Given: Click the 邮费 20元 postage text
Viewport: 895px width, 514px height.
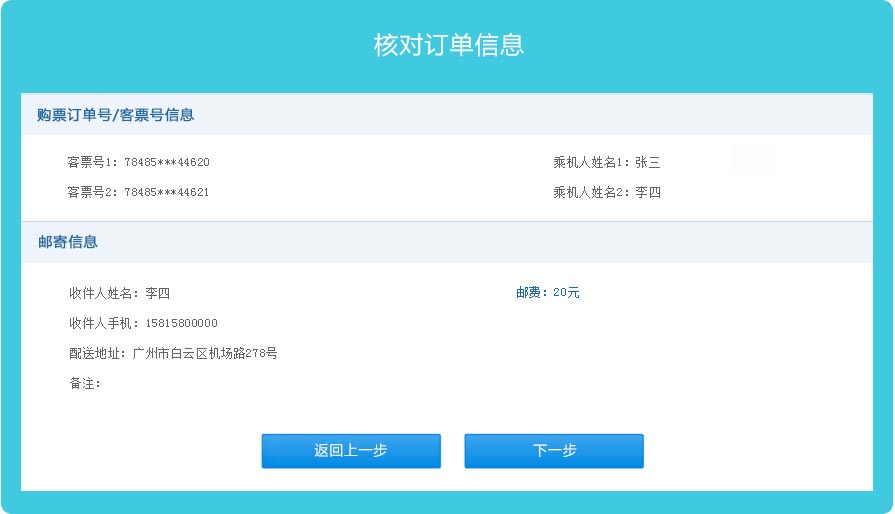Looking at the screenshot, I should tap(548, 292).
